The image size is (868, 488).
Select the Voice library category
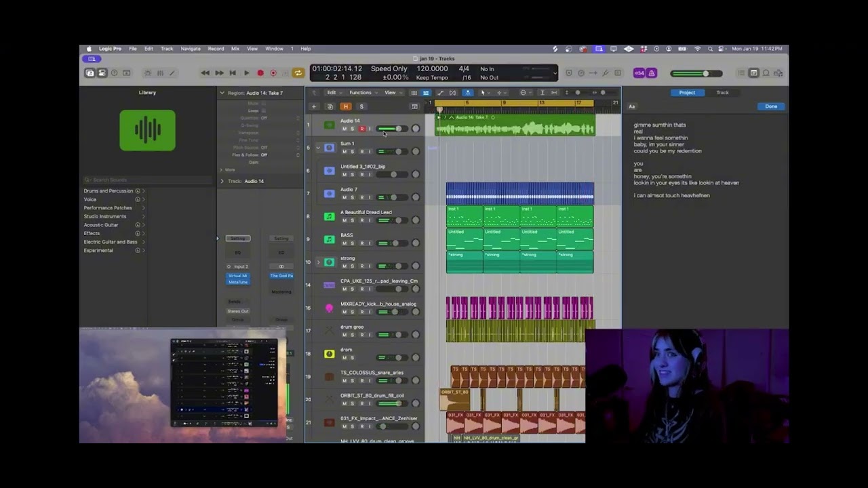pos(90,199)
